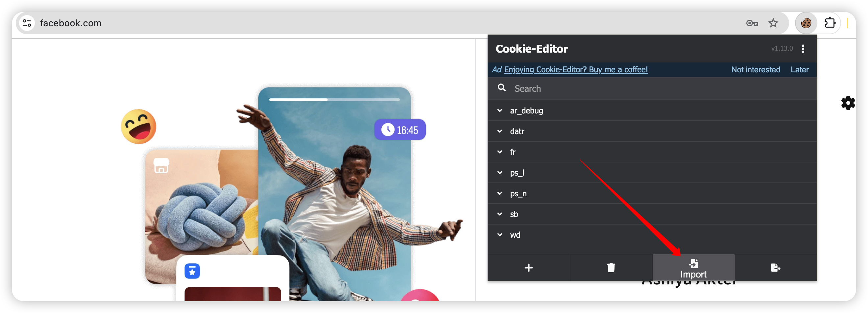Expand the ps_n cookie chevron
Viewport: 868px width, 313px height.
pyautogui.click(x=500, y=193)
